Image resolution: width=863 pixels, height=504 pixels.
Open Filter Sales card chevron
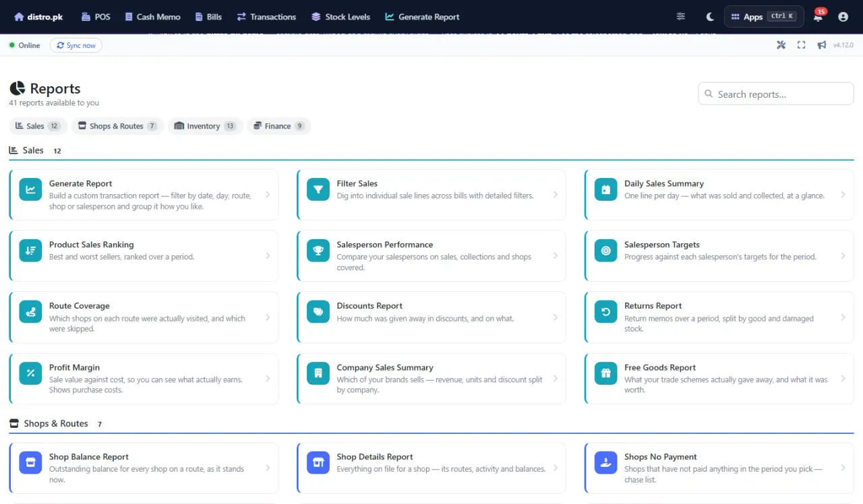click(556, 195)
